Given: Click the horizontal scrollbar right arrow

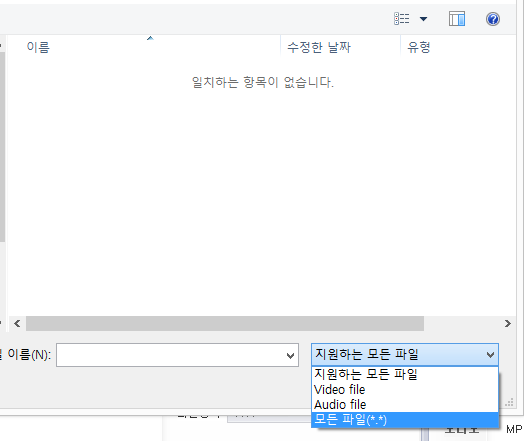Looking at the screenshot, I should tap(507, 323).
